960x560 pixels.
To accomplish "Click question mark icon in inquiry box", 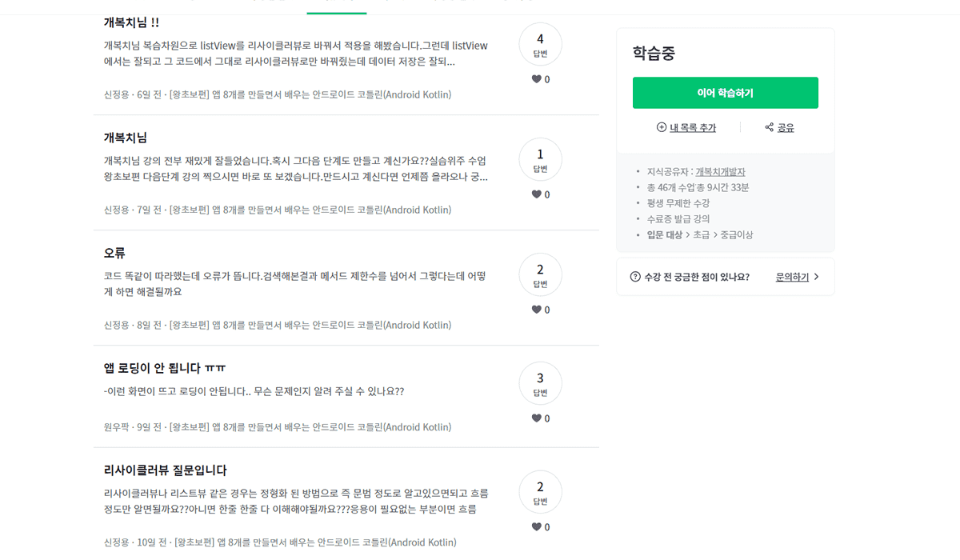I will [x=635, y=277].
